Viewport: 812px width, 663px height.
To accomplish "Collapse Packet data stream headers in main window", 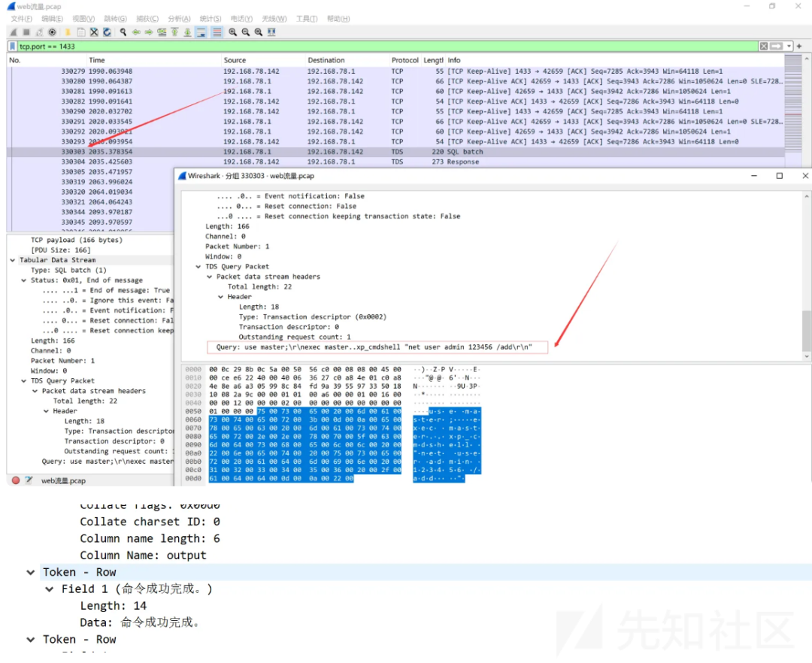I will pyautogui.click(x=35, y=392).
